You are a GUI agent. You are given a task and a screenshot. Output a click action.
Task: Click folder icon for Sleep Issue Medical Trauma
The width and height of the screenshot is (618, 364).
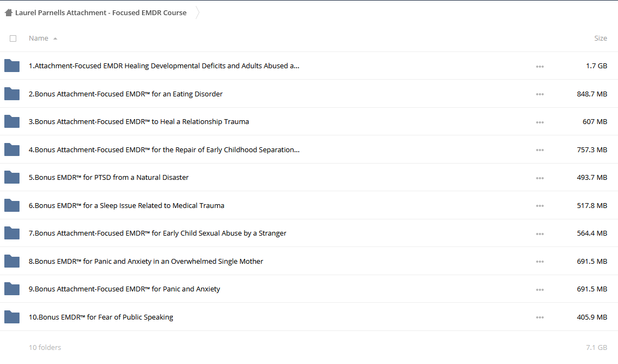(x=12, y=205)
